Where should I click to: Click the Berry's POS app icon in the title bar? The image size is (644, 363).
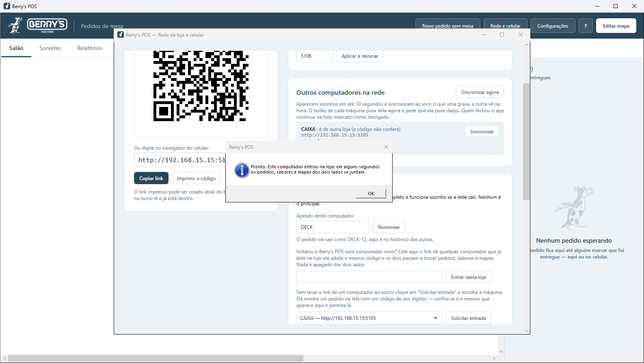point(6,6)
